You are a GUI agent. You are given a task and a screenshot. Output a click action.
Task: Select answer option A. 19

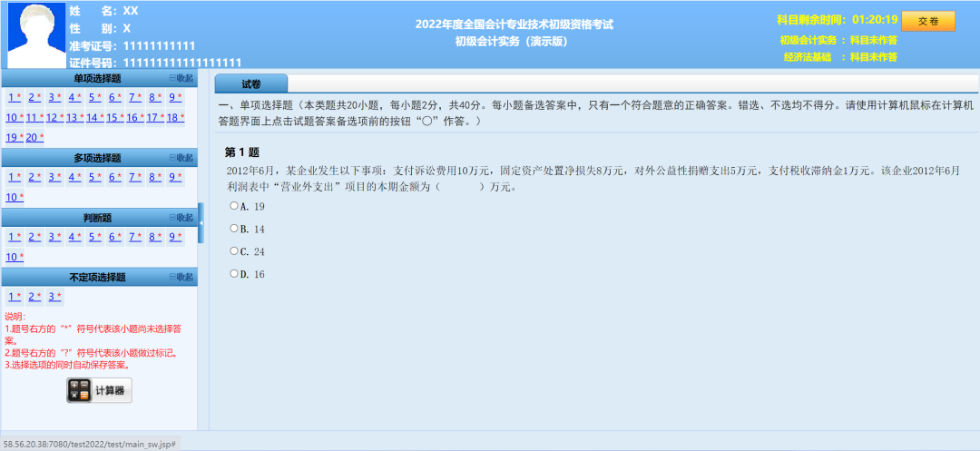[234, 205]
